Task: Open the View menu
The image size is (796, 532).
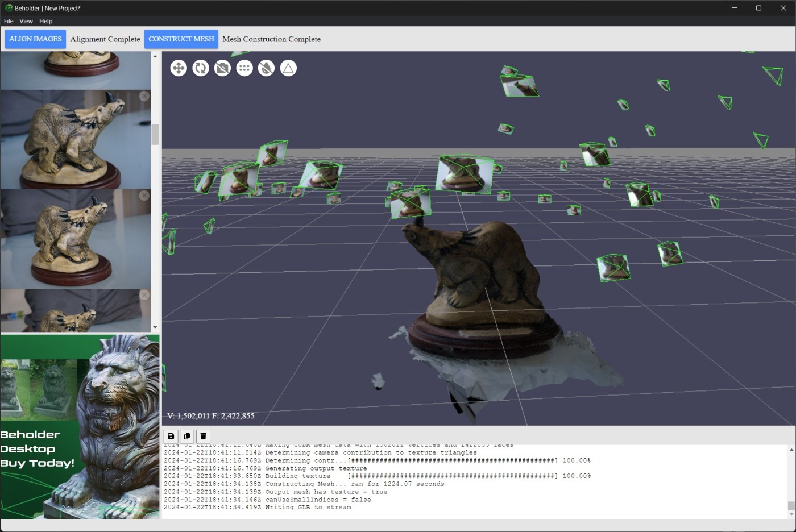Action: 26,21
